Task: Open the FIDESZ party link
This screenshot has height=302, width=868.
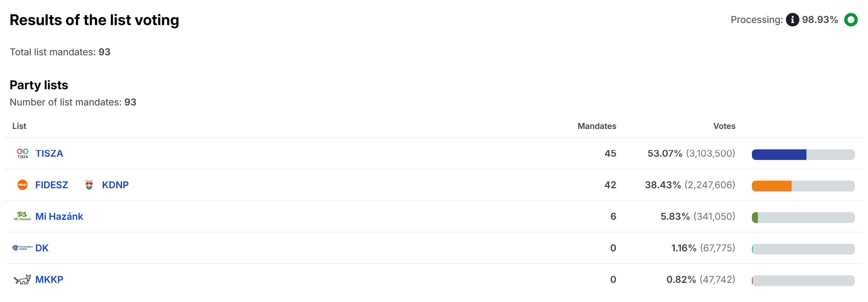Action: coord(52,185)
